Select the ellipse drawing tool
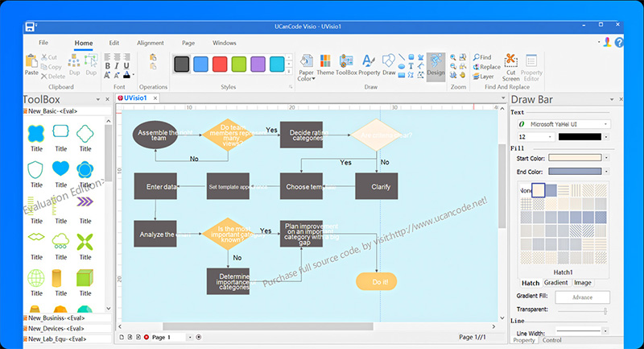 [x=401, y=66]
